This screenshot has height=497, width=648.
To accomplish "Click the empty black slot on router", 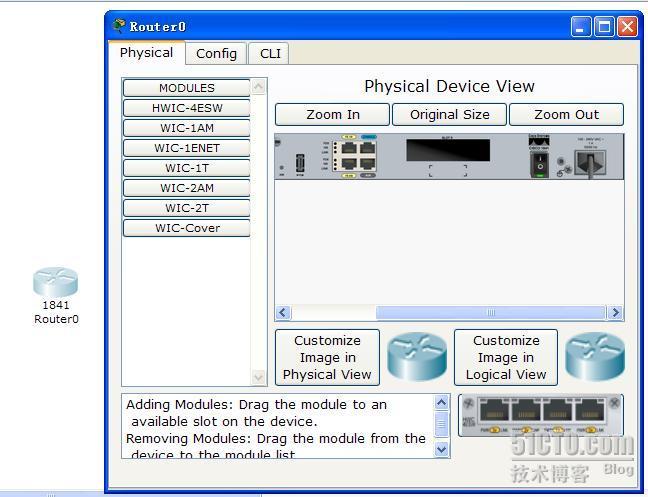I will point(448,150).
